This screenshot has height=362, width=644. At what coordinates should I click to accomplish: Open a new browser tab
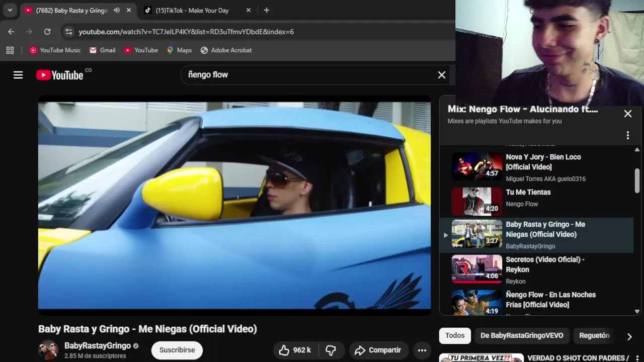pyautogui.click(x=267, y=10)
